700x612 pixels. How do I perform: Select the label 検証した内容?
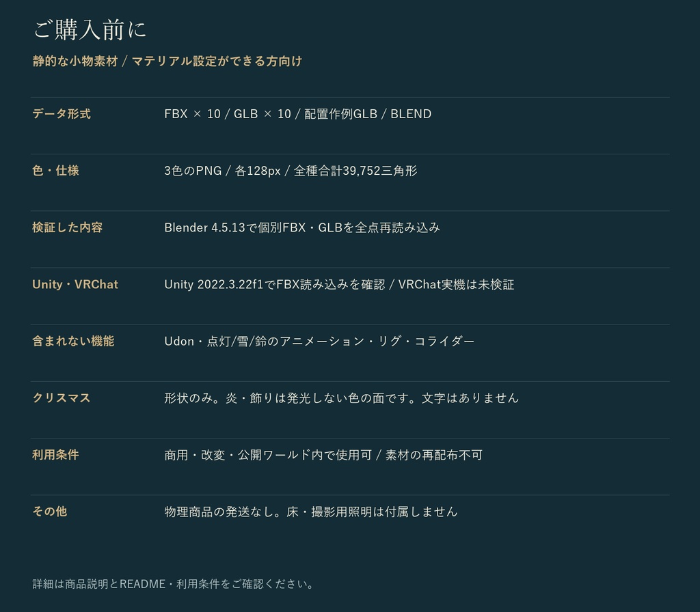click(68, 227)
